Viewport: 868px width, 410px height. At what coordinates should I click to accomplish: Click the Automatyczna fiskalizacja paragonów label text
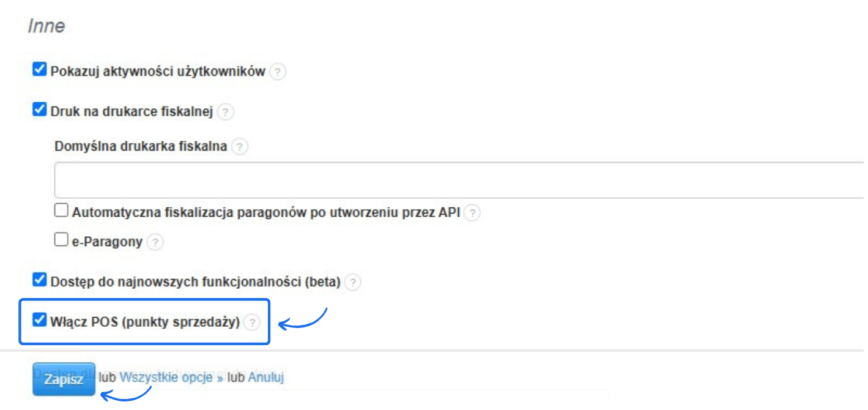[x=266, y=213]
